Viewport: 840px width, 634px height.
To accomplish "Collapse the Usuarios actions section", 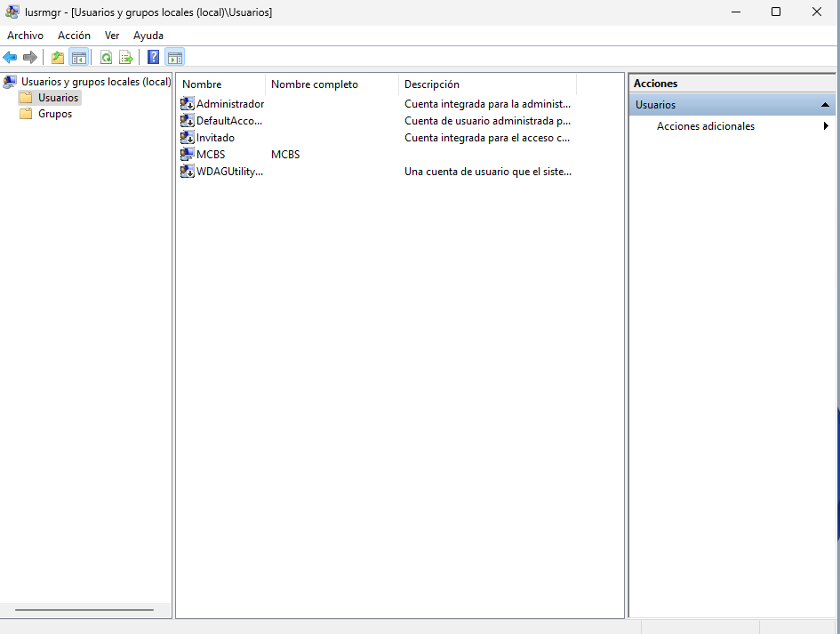I will [826, 105].
